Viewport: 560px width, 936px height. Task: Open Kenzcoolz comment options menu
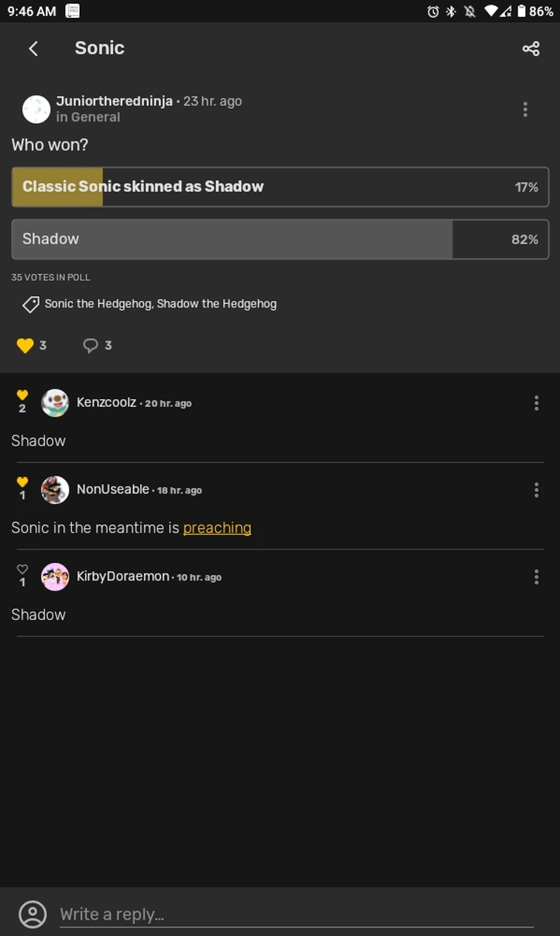point(536,403)
